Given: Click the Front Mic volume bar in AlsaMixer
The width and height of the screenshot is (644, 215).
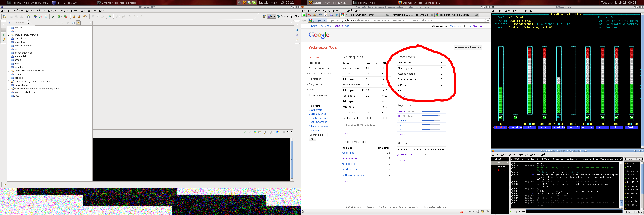Looking at the screenshot, I should click(x=559, y=80).
